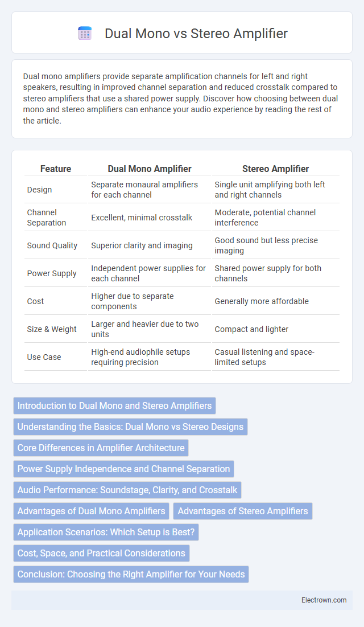This screenshot has height=627, width=364.
Task: Click the Channel Separation row label
Action: (46, 218)
